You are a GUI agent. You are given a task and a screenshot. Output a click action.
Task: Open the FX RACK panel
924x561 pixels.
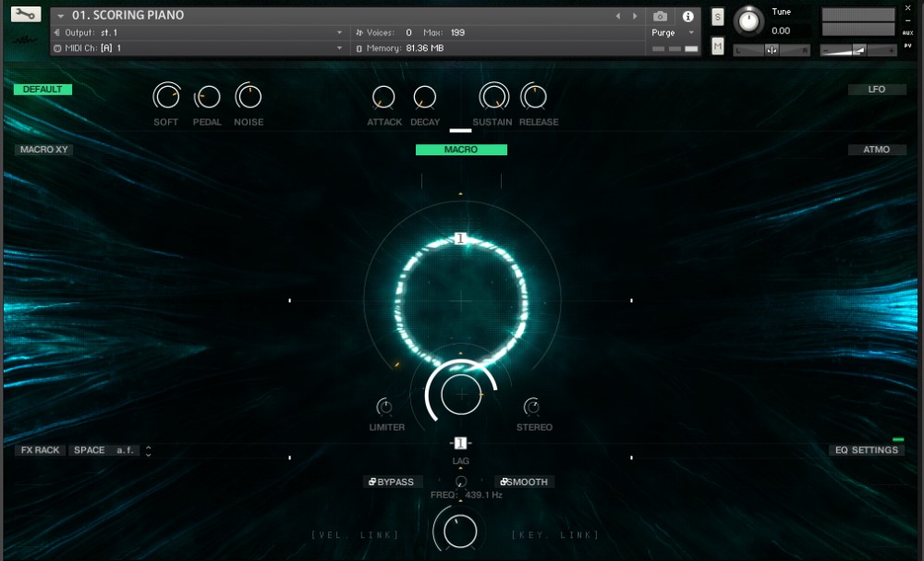click(x=40, y=449)
